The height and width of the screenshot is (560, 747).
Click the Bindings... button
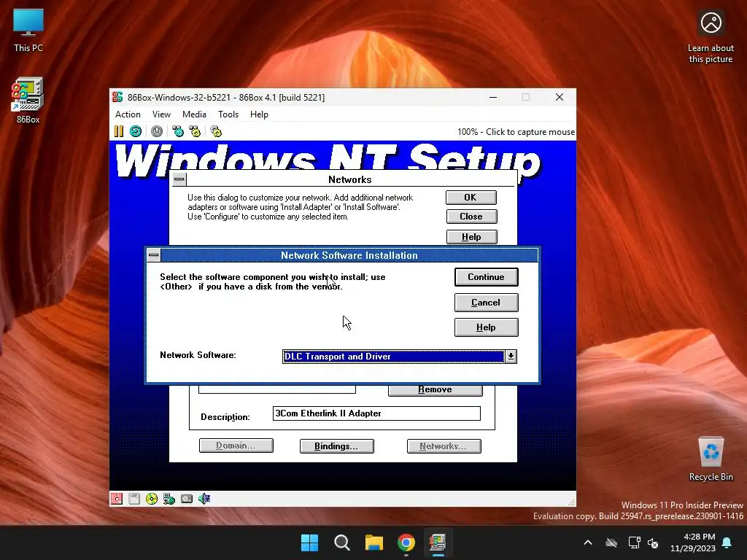(x=337, y=446)
